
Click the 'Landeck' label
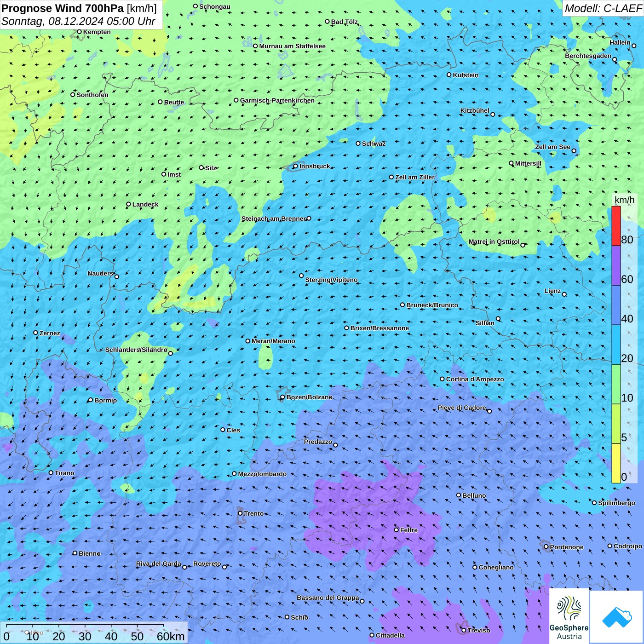point(145,204)
